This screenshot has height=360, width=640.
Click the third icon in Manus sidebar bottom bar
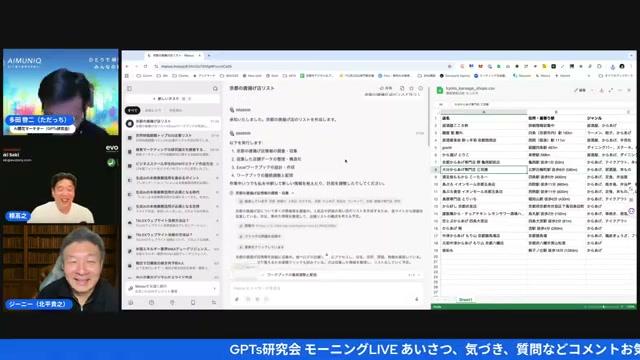[172, 302]
